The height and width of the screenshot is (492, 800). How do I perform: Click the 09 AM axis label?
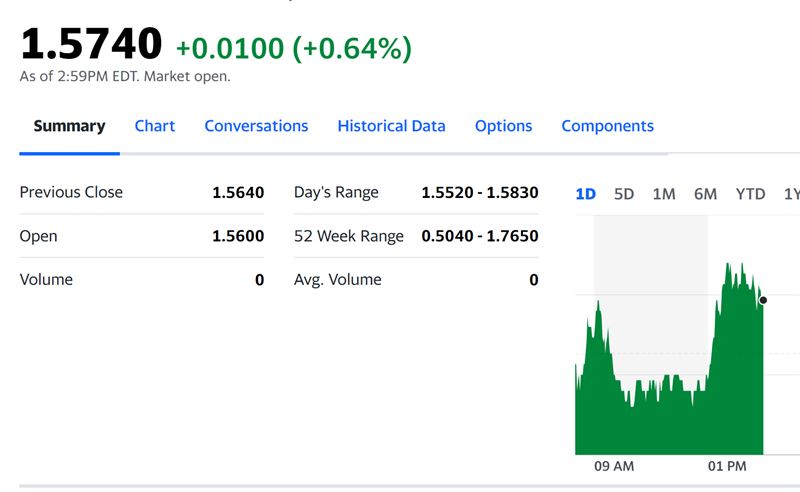(x=614, y=466)
